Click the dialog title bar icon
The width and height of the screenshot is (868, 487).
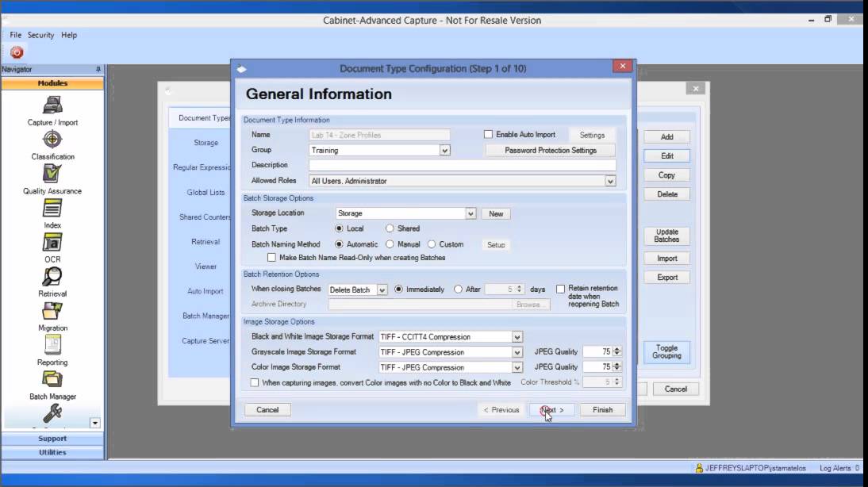click(242, 69)
